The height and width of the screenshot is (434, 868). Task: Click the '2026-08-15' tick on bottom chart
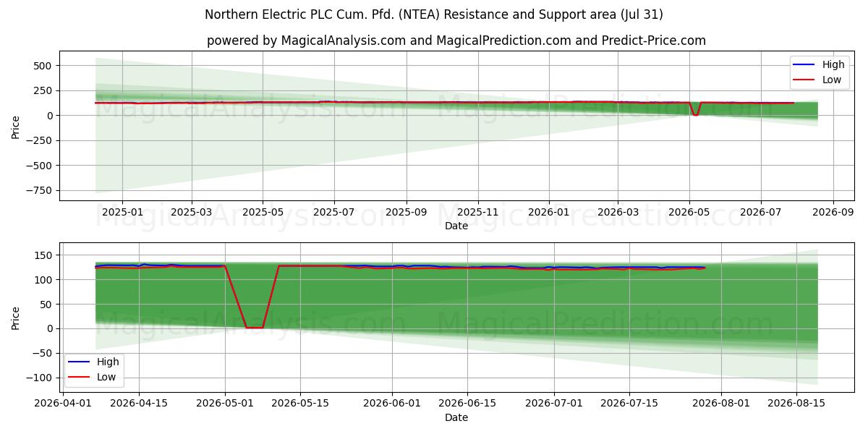pos(796,403)
